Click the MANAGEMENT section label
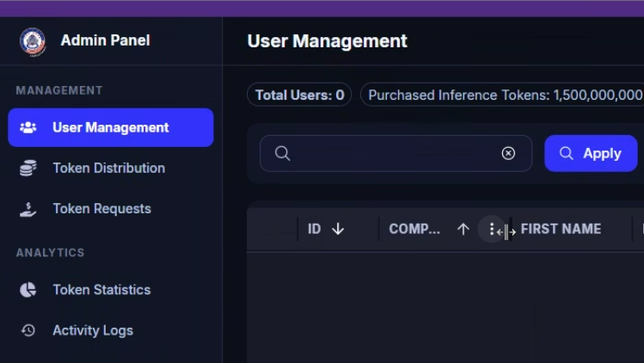This screenshot has height=363, width=644. pos(59,90)
